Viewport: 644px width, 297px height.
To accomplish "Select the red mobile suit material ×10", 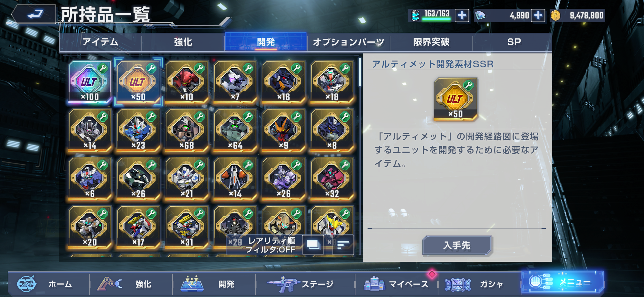I will 187,82.
